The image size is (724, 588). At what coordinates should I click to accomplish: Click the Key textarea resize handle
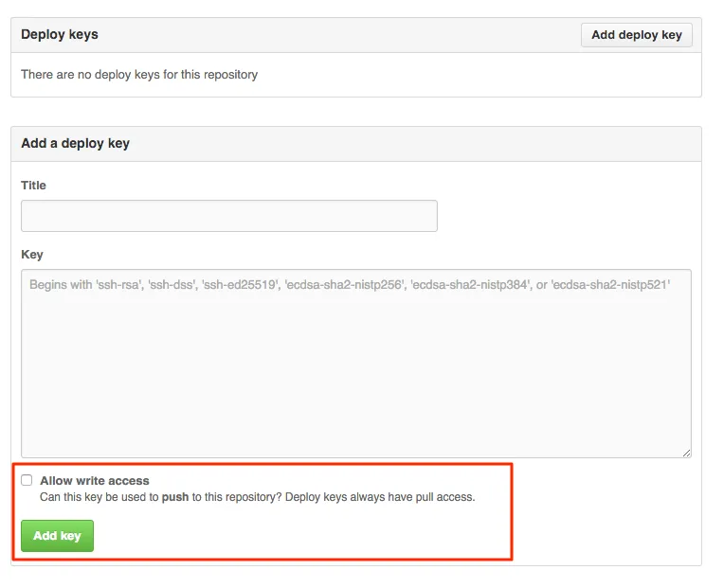685,453
